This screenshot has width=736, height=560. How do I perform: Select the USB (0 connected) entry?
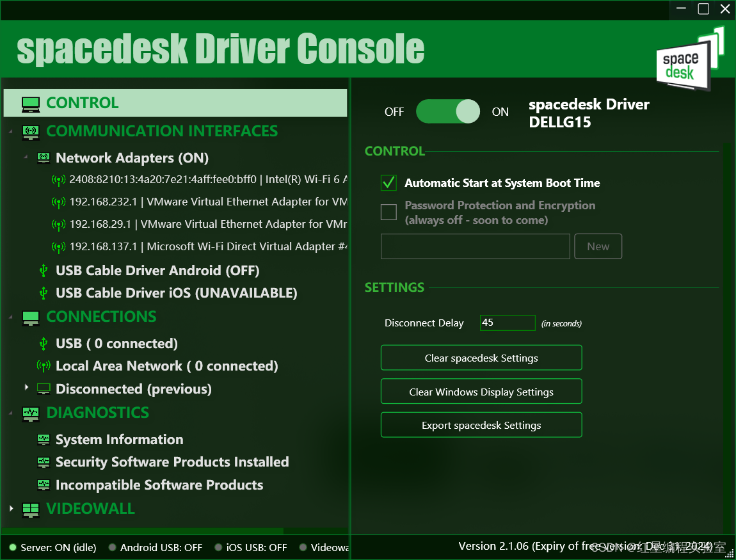(116, 344)
